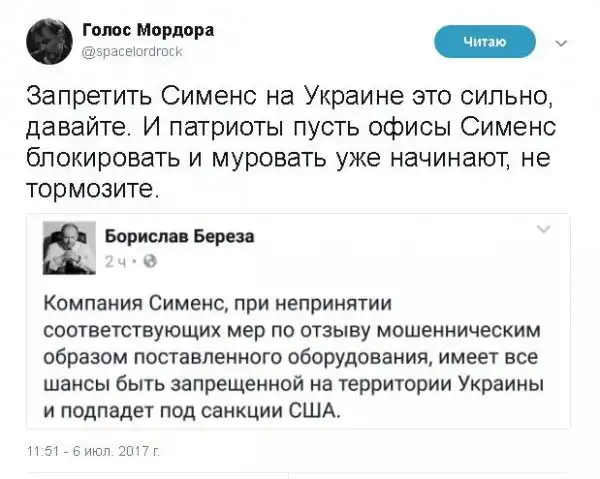Toggle the Читаю follow button
The width and height of the screenshot is (600, 479).
pyautogui.click(x=486, y=41)
